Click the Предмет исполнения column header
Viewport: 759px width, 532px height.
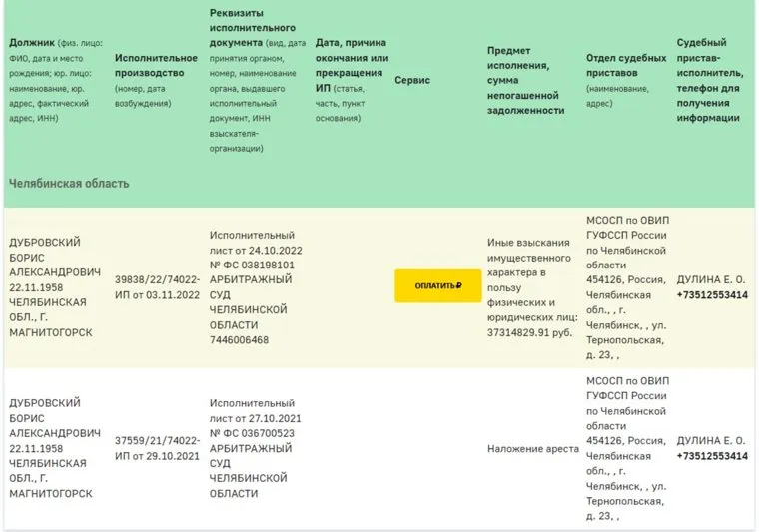[525, 80]
